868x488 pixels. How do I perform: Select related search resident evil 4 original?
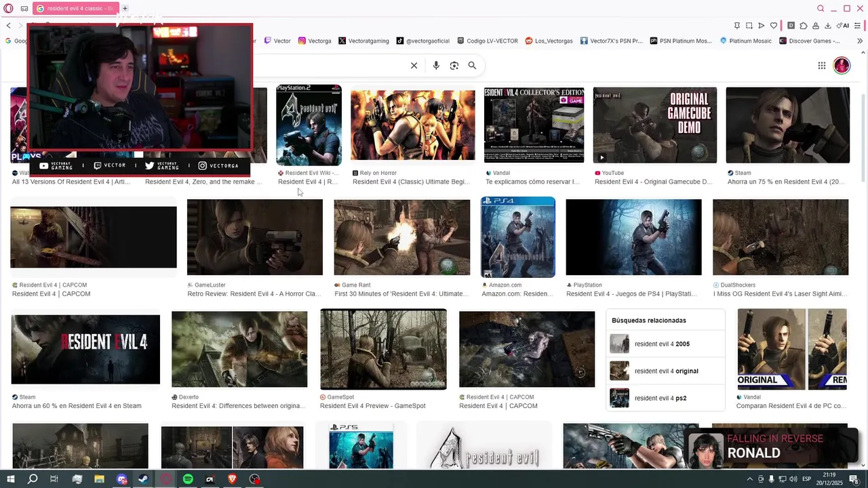(665, 371)
